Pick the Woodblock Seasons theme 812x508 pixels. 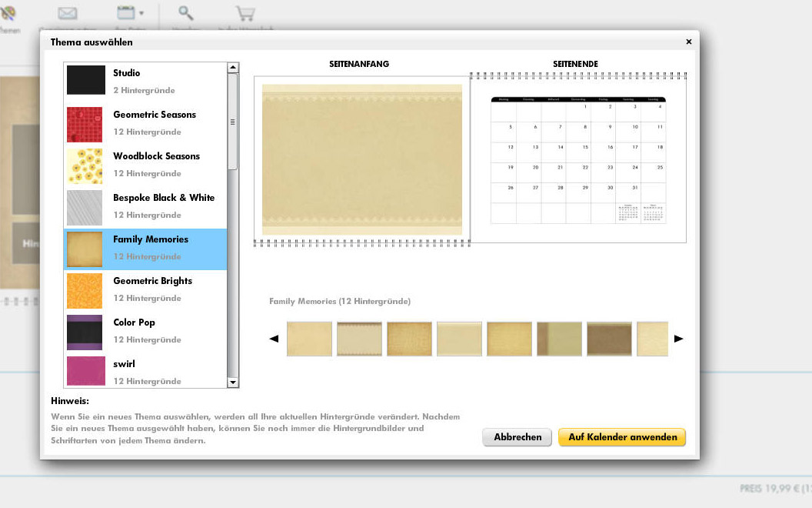pyautogui.click(x=145, y=164)
